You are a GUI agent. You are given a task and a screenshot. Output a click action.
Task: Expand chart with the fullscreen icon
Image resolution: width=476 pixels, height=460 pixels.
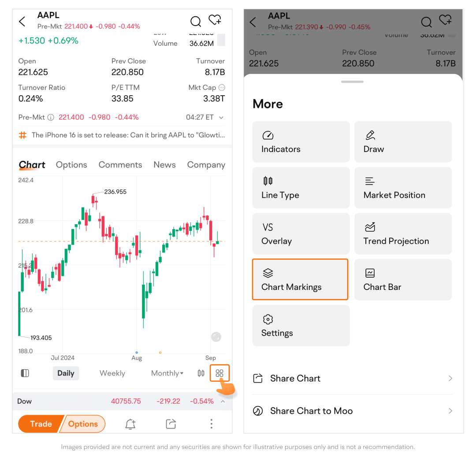coord(216,337)
